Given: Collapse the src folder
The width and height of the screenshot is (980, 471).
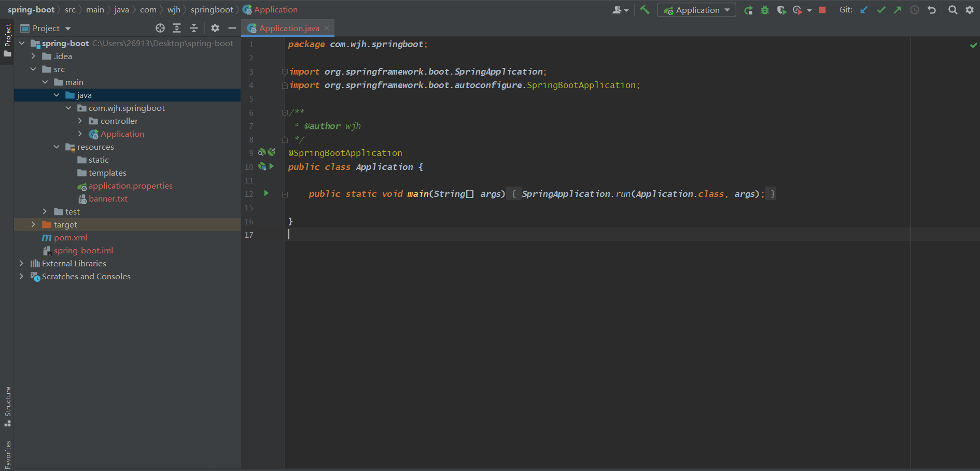Looking at the screenshot, I should [x=33, y=69].
